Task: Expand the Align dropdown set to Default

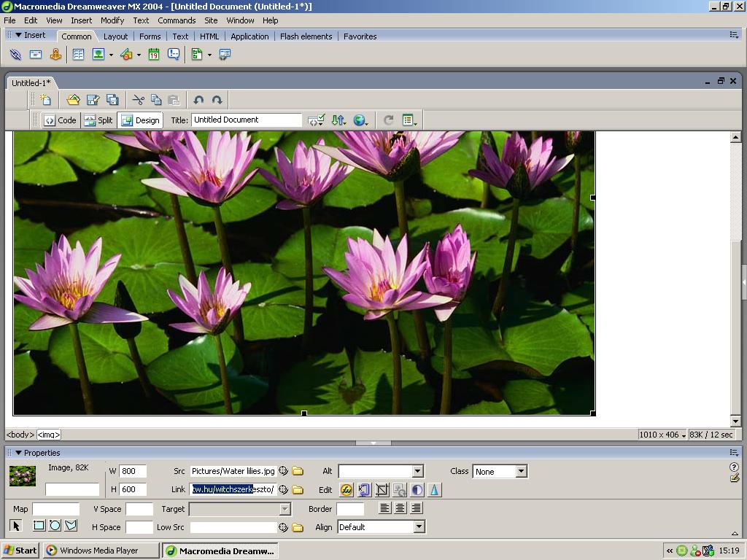Action: pos(419,527)
